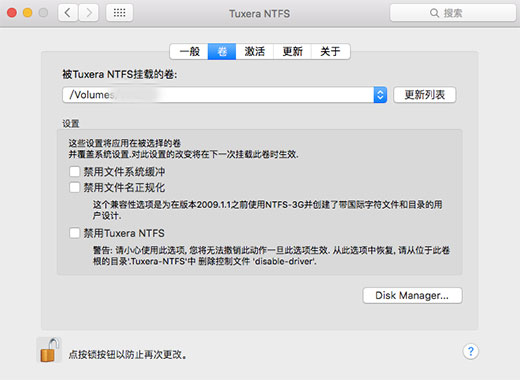The width and height of the screenshot is (520, 380).
Task: Open the 关于 tab
Action: point(330,52)
